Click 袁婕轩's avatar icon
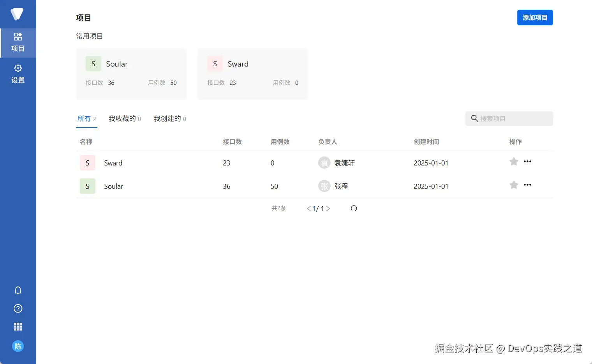This screenshot has height=364, width=592. 324,163
